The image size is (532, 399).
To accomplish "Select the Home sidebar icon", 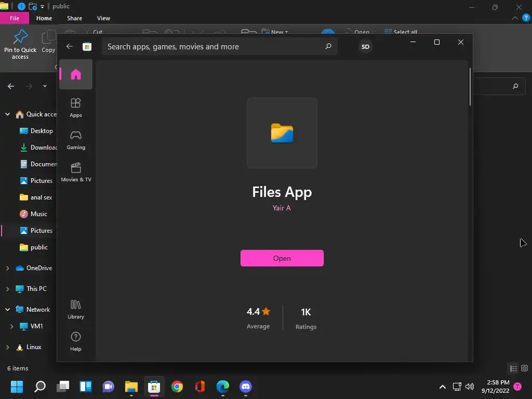I will [x=76, y=74].
